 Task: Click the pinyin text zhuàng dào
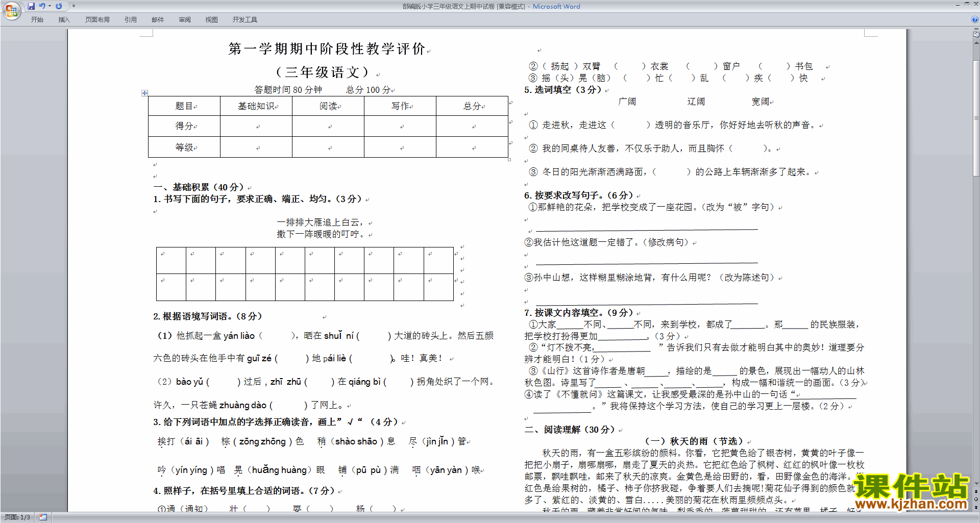[243, 405]
